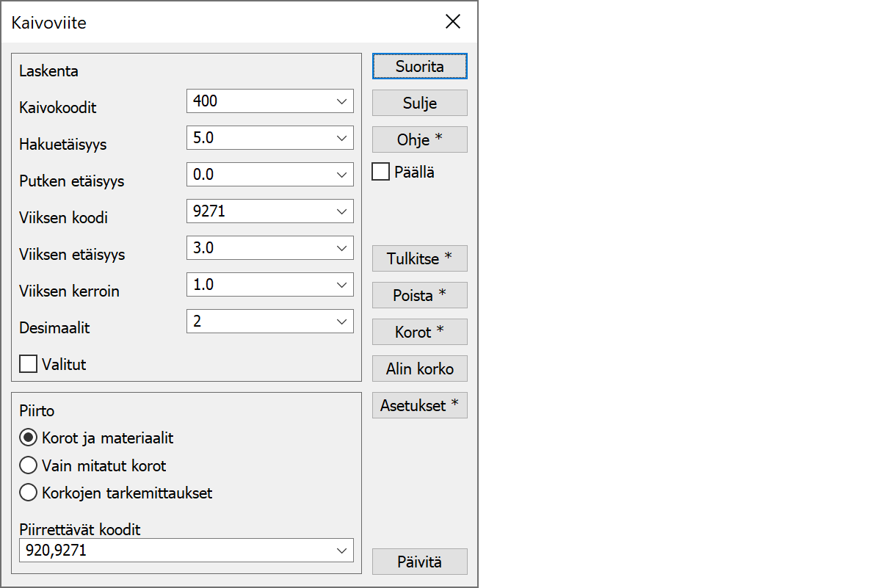Viewport: 881px width, 588px height.
Task: Click into the Desimaalit value field
Action: pyautogui.click(x=258, y=322)
